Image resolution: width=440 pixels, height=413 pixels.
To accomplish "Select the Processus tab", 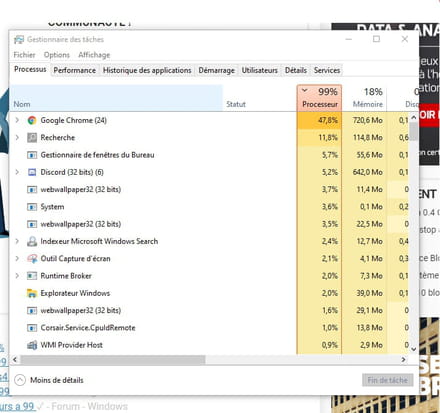I will coord(30,69).
